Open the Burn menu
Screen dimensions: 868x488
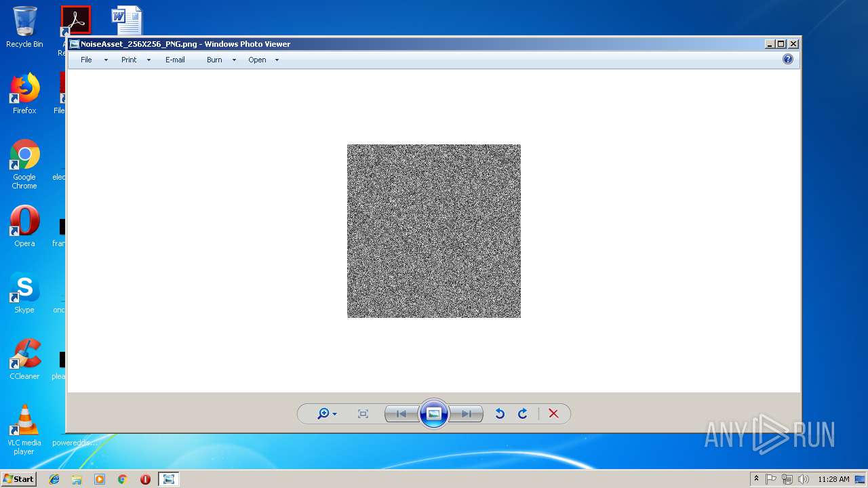pos(214,60)
